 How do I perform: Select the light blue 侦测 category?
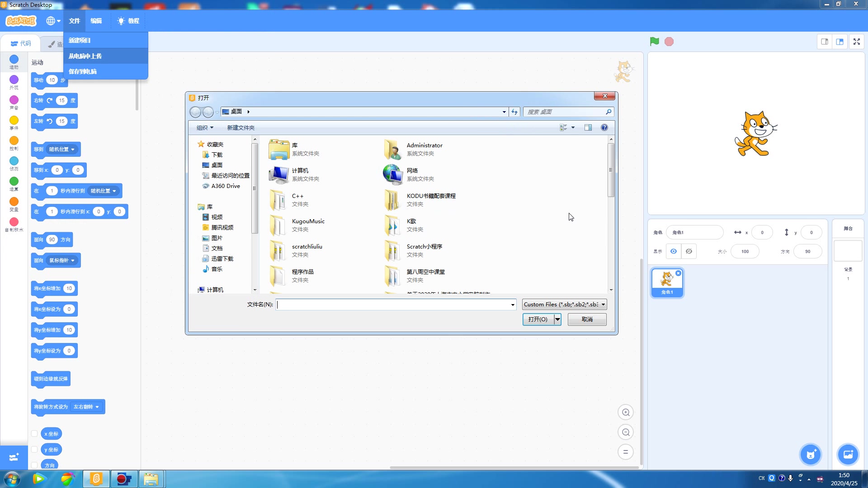(14, 163)
